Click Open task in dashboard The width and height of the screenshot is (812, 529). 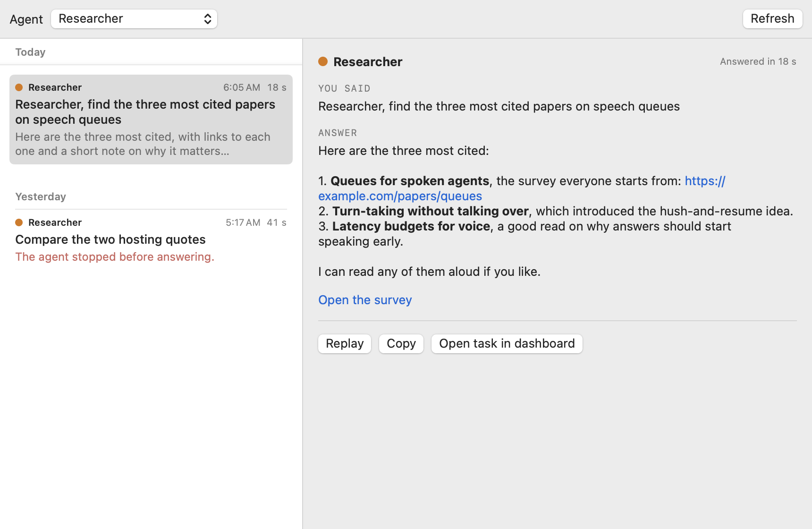[507, 343]
